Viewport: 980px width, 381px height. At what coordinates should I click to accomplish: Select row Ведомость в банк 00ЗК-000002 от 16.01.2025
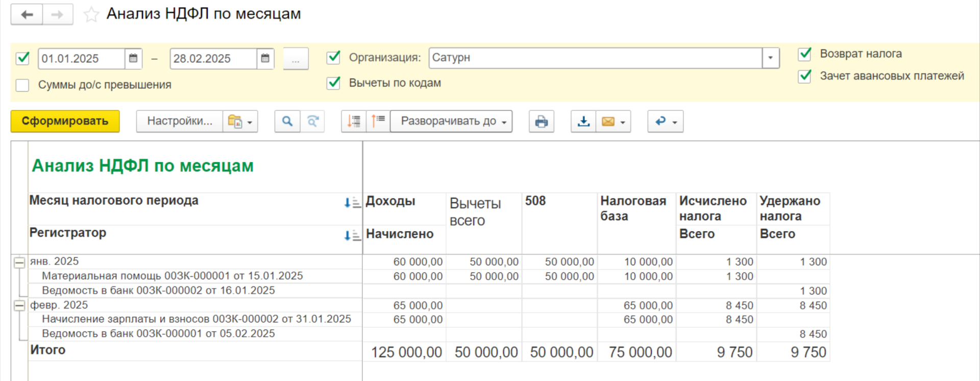pyautogui.click(x=158, y=291)
